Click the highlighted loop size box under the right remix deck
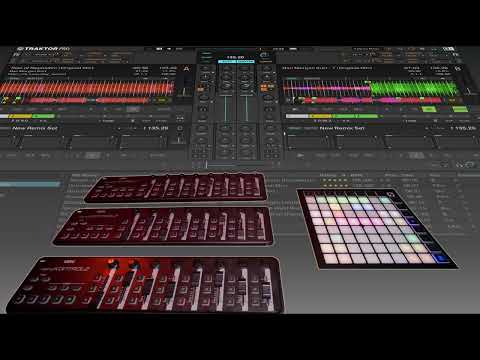Viewport: 480px width, 360px height. [416, 155]
